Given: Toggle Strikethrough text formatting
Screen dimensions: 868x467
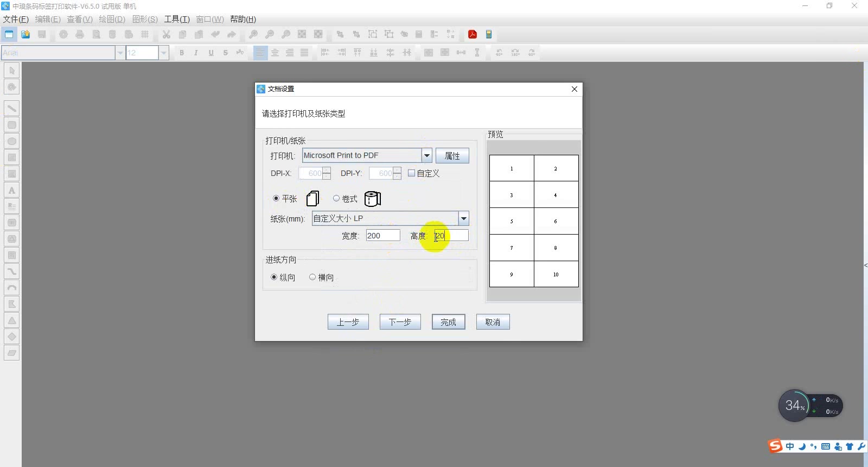Looking at the screenshot, I should (x=226, y=53).
